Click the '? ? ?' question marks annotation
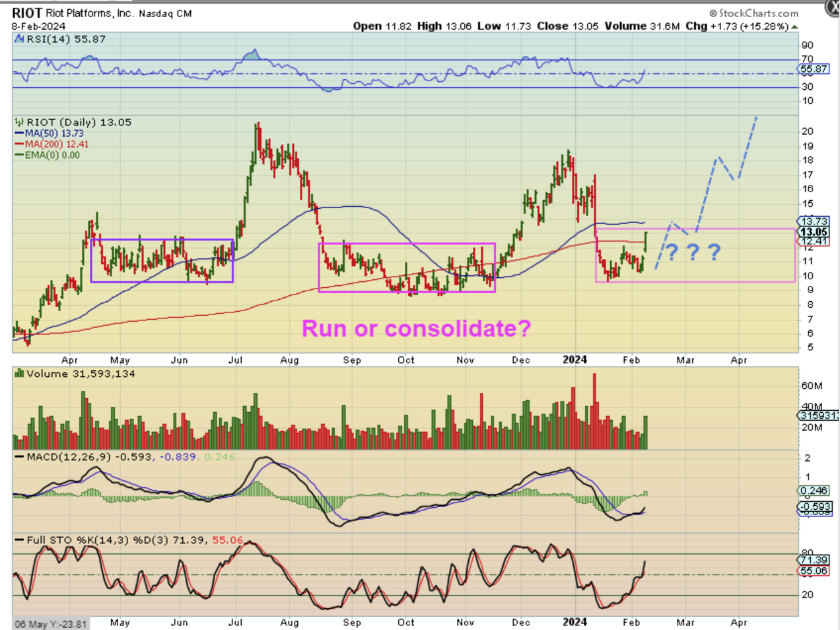 coord(692,252)
